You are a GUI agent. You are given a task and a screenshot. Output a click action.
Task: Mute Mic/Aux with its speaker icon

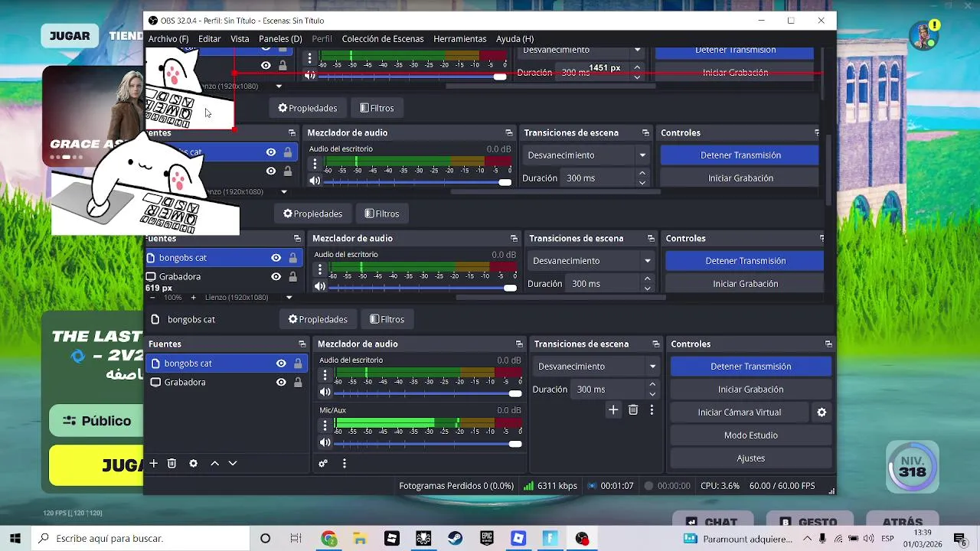(325, 442)
